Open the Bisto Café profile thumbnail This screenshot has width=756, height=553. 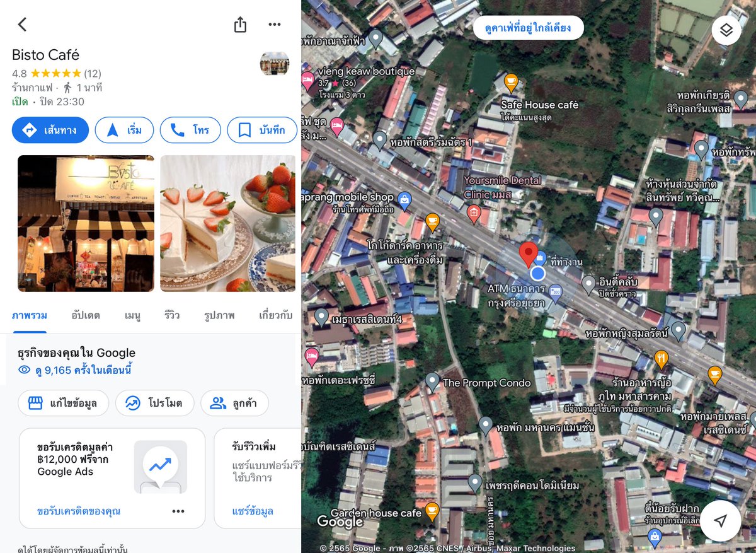[x=275, y=64]
